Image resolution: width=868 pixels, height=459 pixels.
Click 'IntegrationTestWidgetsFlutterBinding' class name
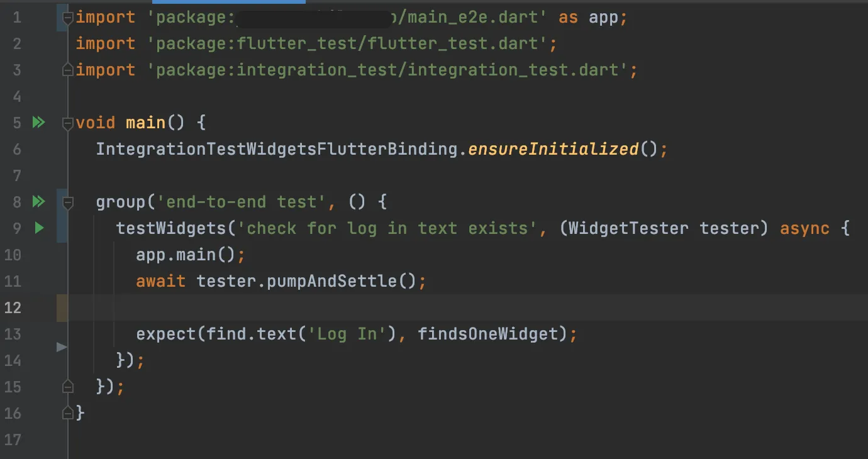click(277, 149)
